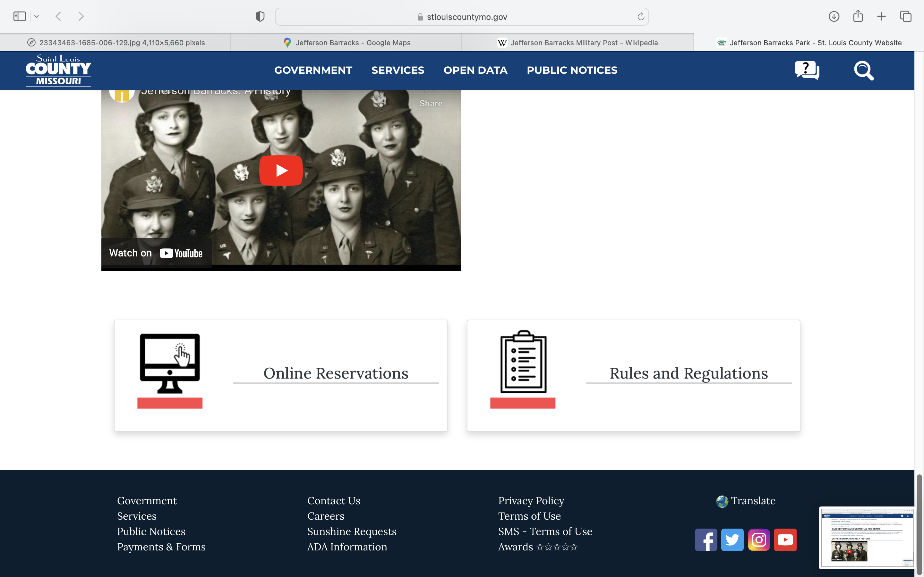Image resolution: width=924 pixels, height=577 pixels.
Task: Open the Twitter social icon
Action: tap(732, 539)
